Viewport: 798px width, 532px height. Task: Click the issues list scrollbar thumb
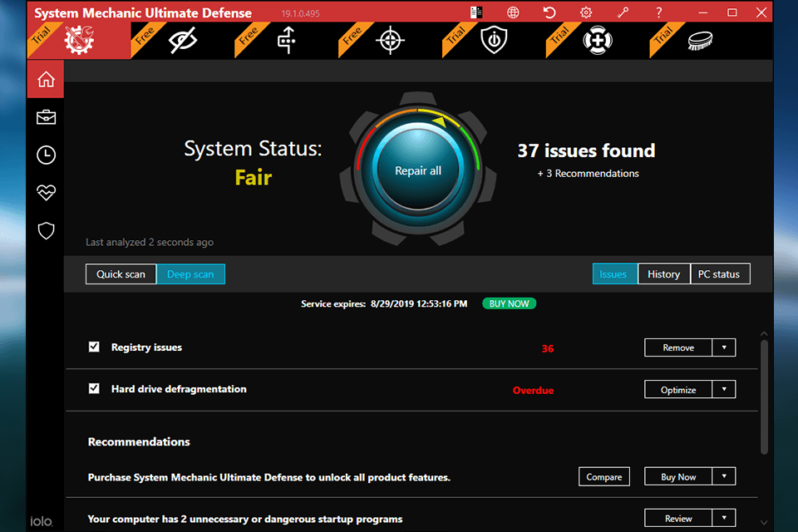click(x=764, y=397)
